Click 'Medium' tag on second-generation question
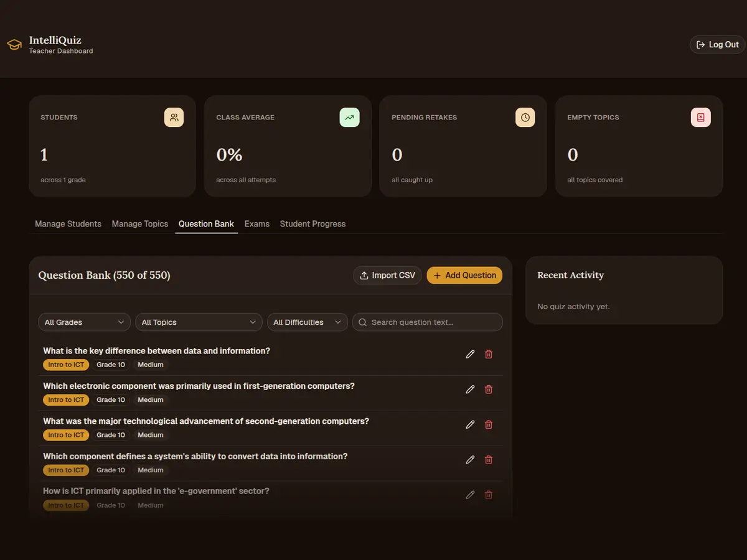The height and width of the screenshot is (560, 747). (151, 435)
